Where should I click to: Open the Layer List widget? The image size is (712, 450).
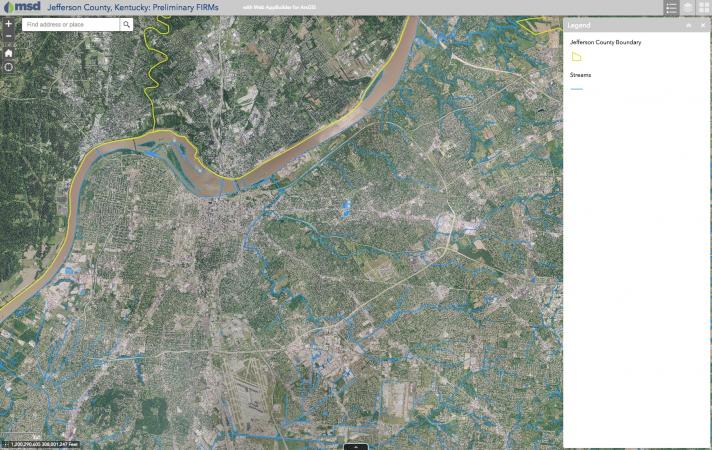point(687,7)
